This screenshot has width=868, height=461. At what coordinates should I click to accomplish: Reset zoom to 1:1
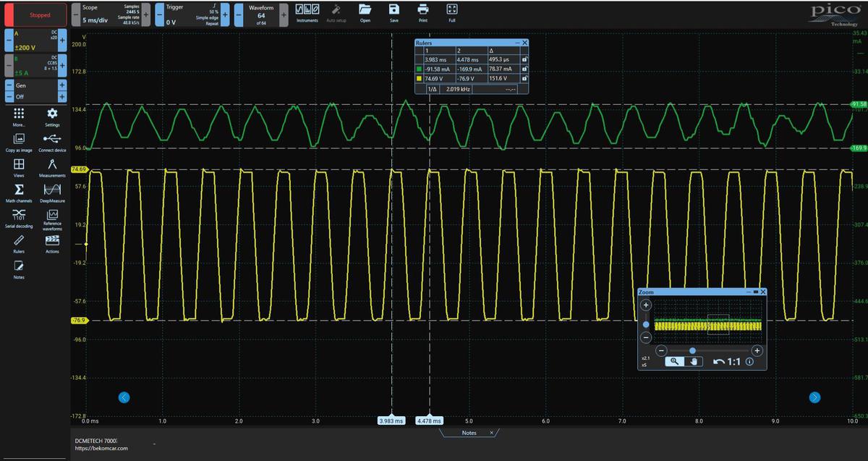pos(733,361)
